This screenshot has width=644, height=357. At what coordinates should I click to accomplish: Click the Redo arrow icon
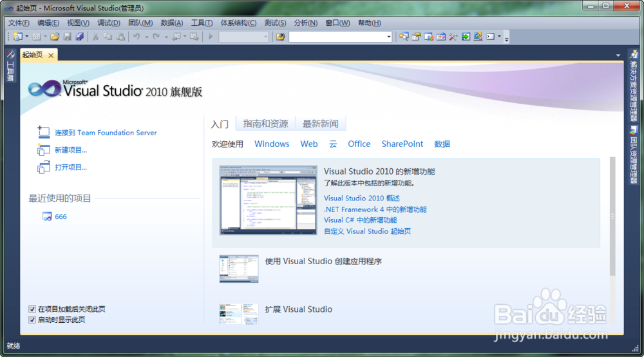(156, 37)
